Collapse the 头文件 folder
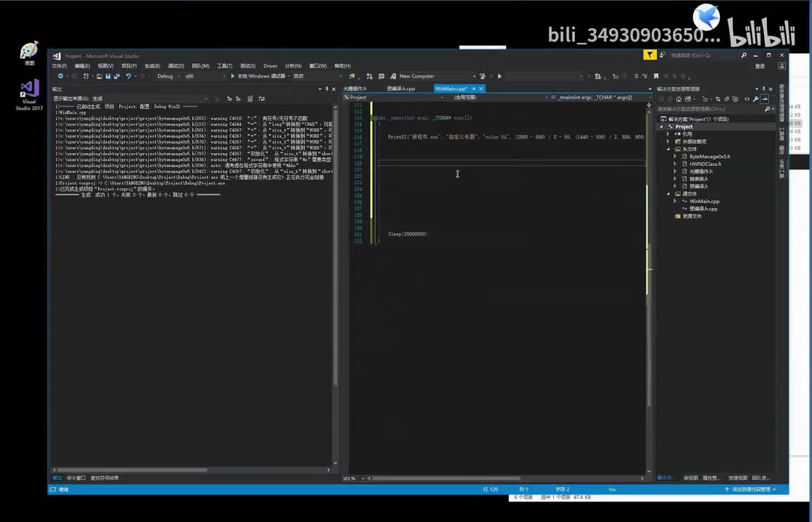This screenshot has width=812, height=522. (668, 149)
